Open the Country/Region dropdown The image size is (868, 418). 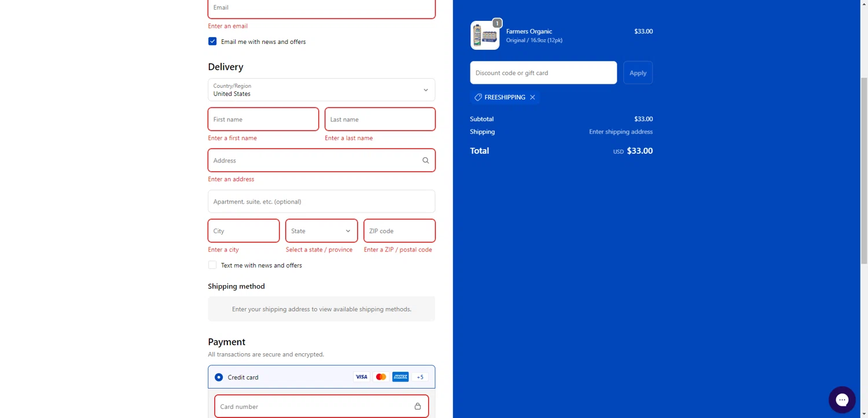(x=322, y=90)
